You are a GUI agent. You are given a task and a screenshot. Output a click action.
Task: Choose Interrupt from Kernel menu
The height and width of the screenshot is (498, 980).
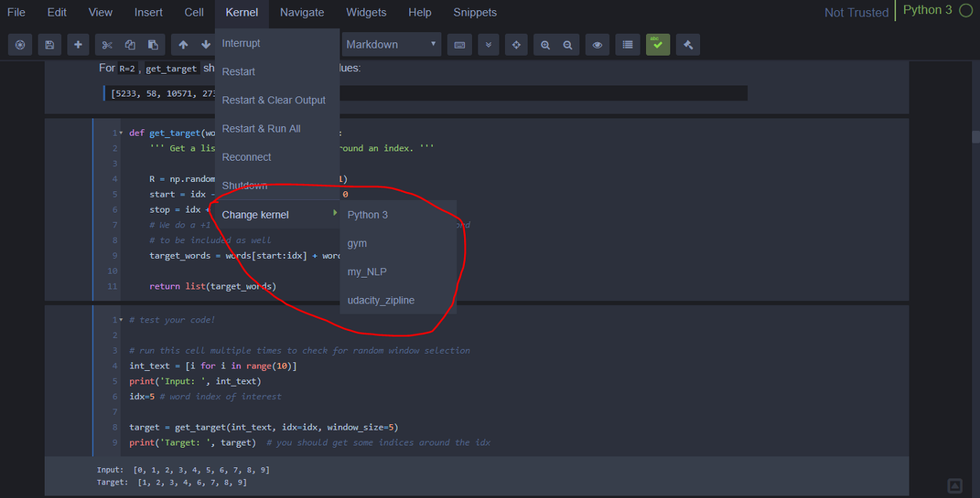(x=278, y=43)
